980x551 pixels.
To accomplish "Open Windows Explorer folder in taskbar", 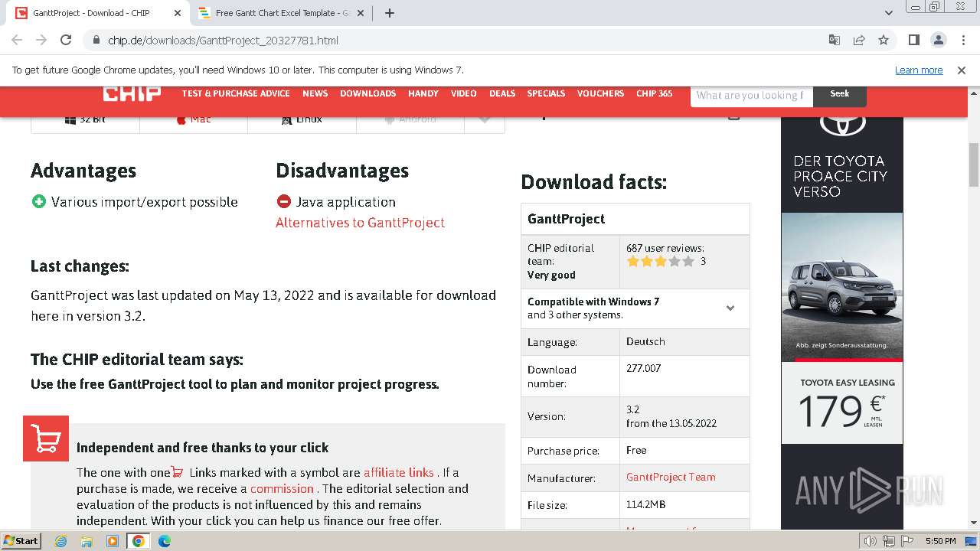I will pos(87,541).
